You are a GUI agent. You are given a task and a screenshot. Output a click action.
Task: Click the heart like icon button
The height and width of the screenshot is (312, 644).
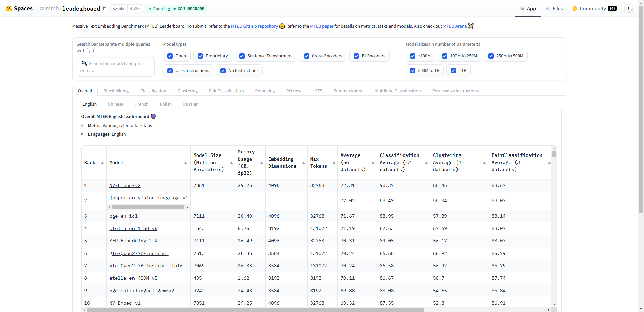115,8
